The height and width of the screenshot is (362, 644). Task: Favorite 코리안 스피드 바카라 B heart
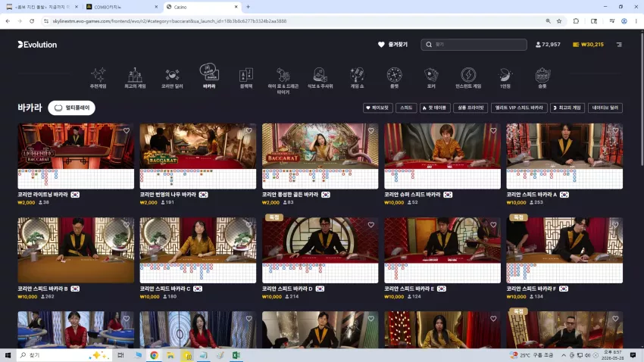[x=127, y=224]
